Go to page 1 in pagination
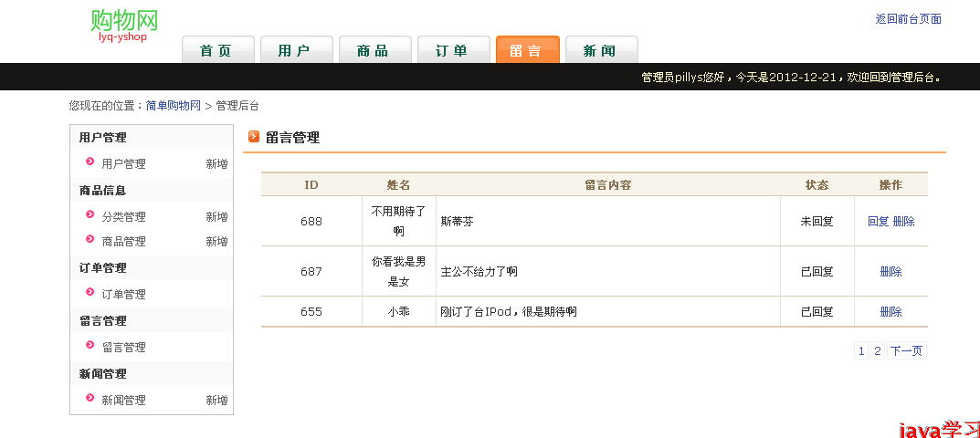Screen dimensions: 980x438 [861, 351]
